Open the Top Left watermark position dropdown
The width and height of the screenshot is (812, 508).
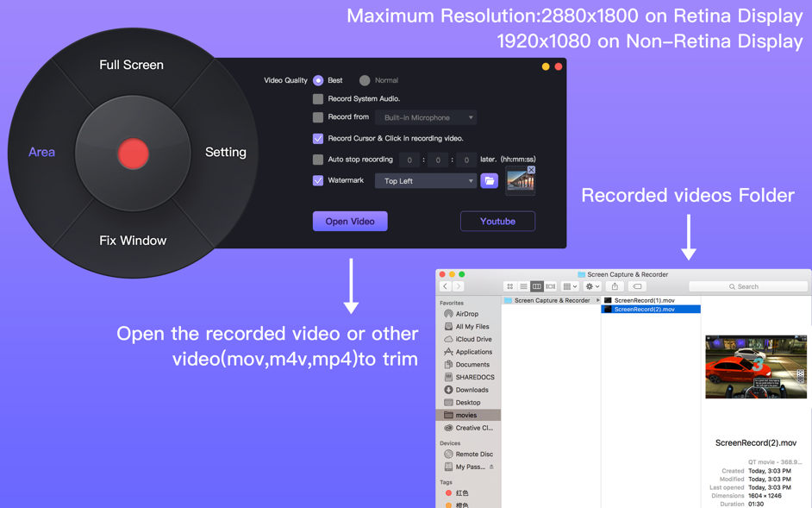pyautogui.click(x=426, y=181)
